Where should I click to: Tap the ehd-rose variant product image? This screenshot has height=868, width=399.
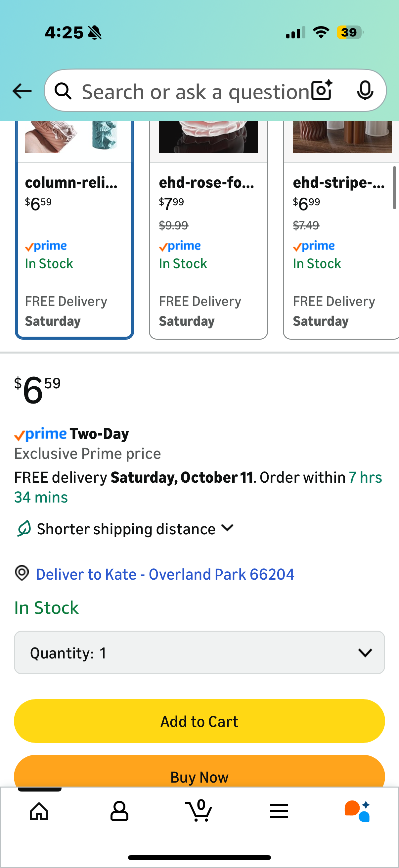pos(208,137)
